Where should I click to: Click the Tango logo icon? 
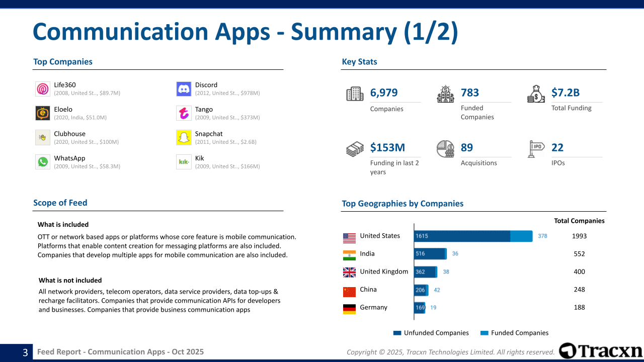pyautogui.click(x=184, y=113)
